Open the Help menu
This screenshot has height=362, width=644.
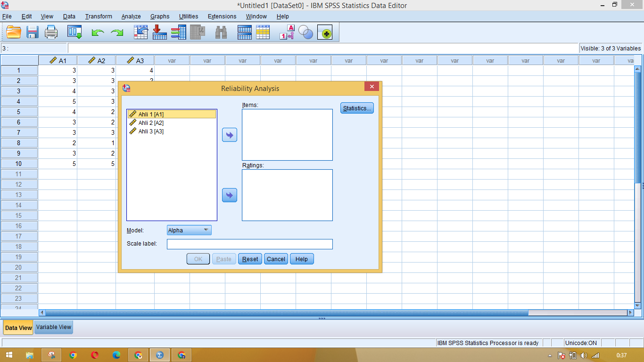click(x=283, y=16)
